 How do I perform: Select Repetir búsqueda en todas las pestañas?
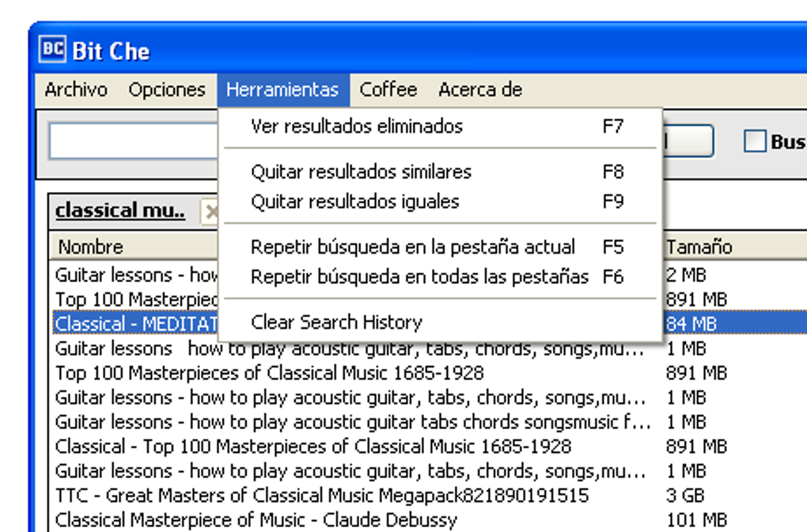440,277
